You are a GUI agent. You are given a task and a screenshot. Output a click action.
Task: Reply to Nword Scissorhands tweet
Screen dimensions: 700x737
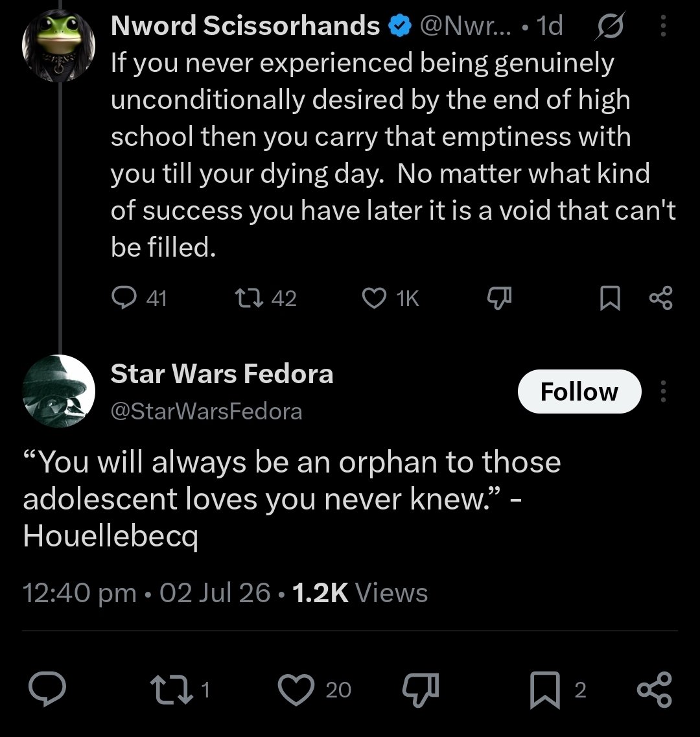pos(124,298)
